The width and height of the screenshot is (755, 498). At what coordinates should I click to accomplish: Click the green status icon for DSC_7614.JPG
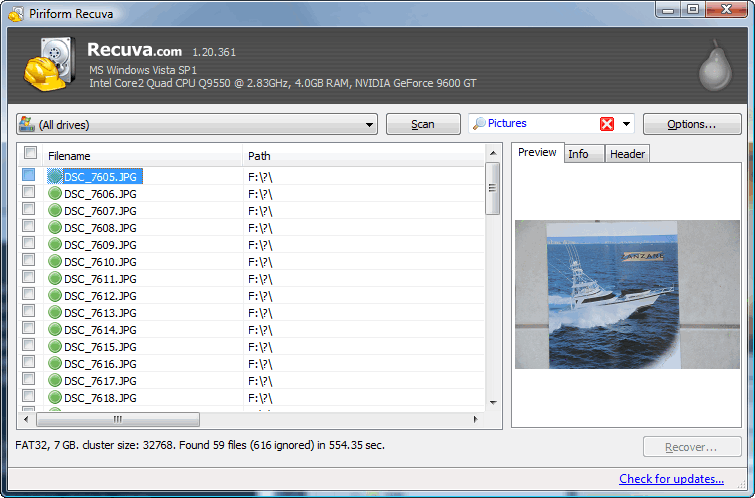pos(55,329)
